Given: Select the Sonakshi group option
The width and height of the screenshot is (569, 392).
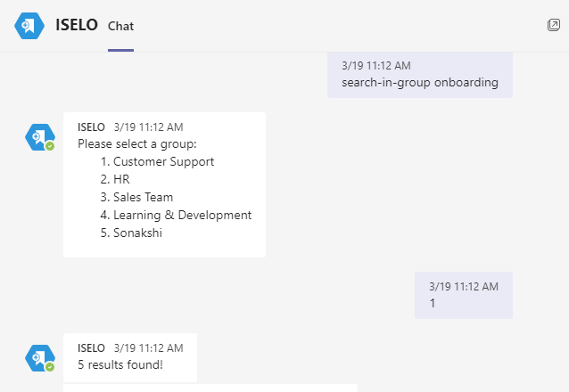Looking at the screenshot, I should (x=131, y=233).
